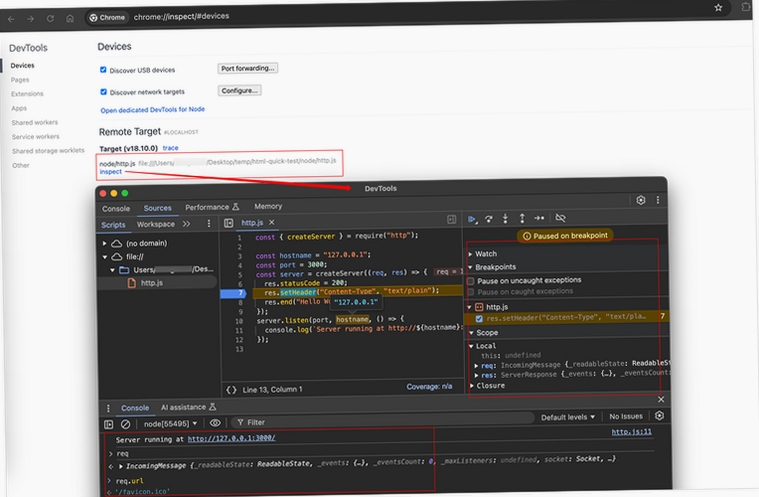Viewport: 759px width, 497px height.
Task: Step into next function call
Action: point(505,218)
